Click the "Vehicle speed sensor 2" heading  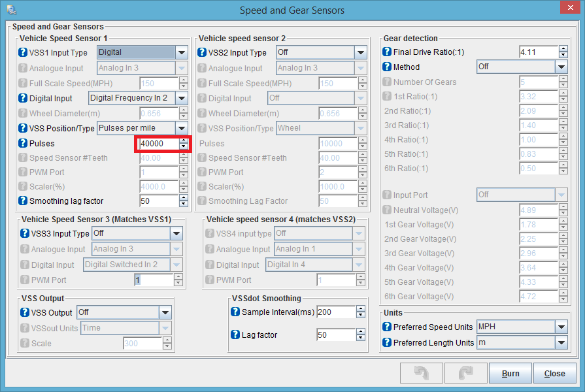242,39
